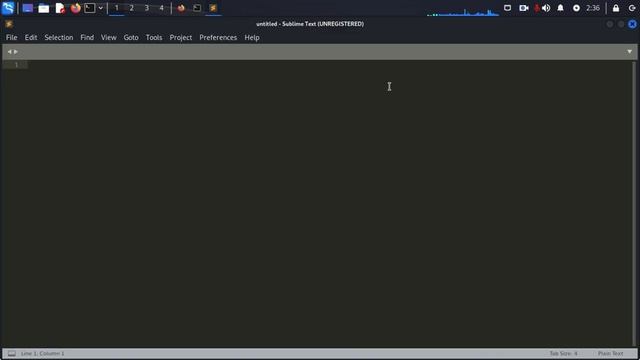This screenshot has width=640, height=360.
Task: Open the Tools menu
Action: pyautogui.click(x=154, y=38)
